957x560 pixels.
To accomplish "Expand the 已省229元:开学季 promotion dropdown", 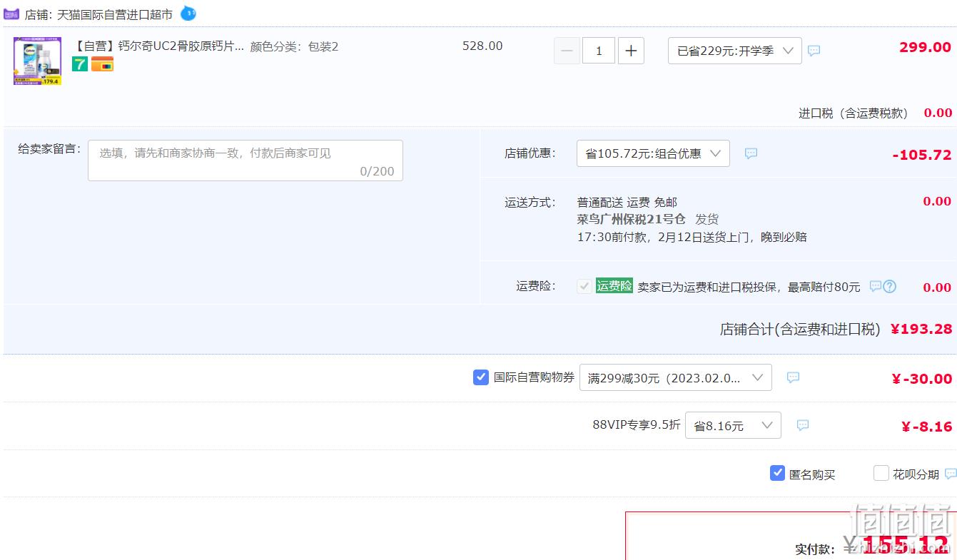I will click(734, 51).
